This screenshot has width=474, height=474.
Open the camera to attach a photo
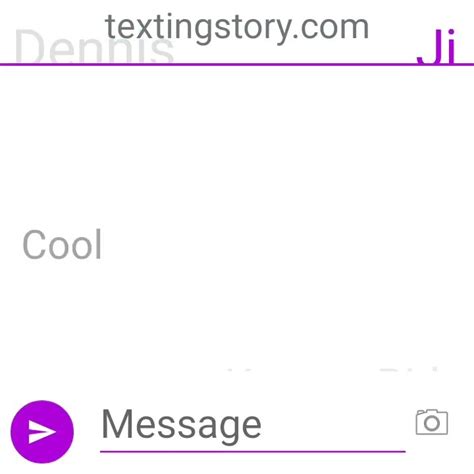tap(432, 422)
